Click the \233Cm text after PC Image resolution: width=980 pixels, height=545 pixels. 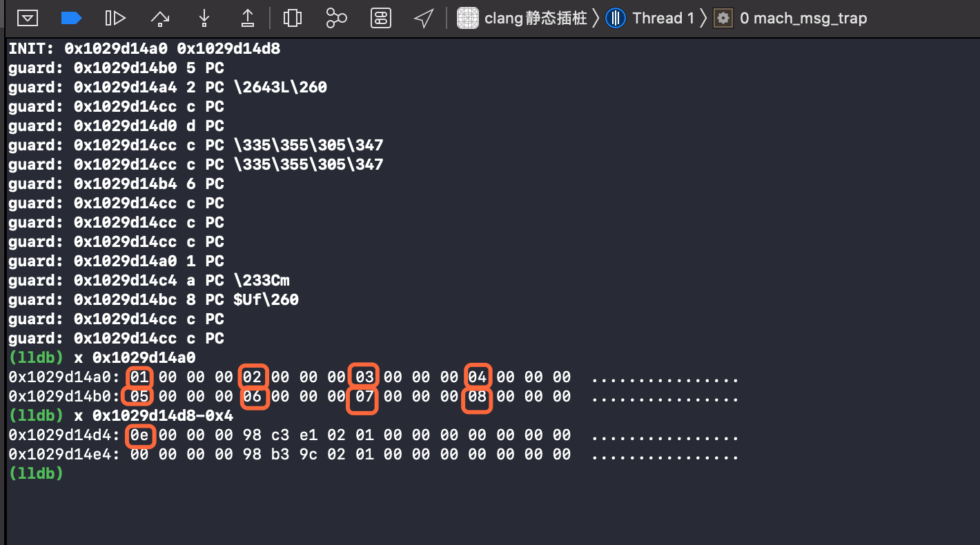click(x=262, y=280)
